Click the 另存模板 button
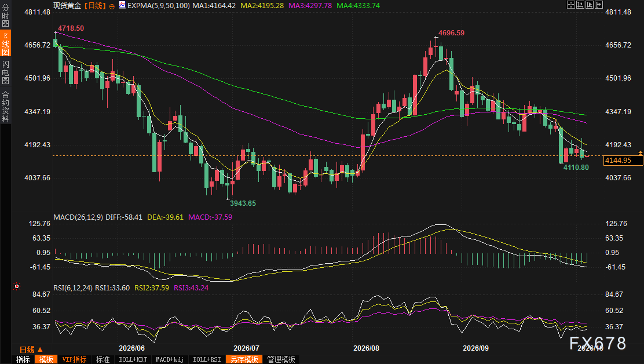The width and height of the screenshot is (644, 364). click(244, 359)
